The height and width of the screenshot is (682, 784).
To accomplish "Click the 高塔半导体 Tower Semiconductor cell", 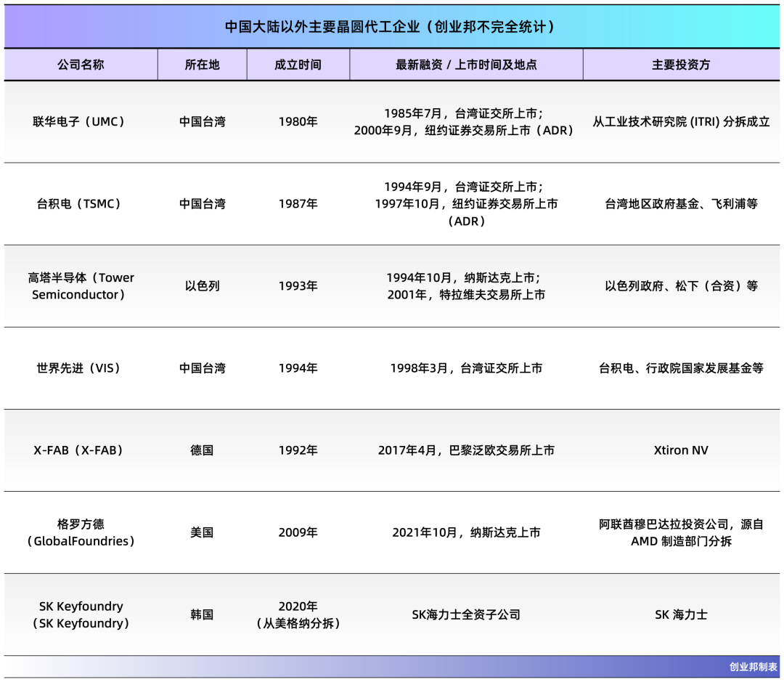I will pos(81,285).
